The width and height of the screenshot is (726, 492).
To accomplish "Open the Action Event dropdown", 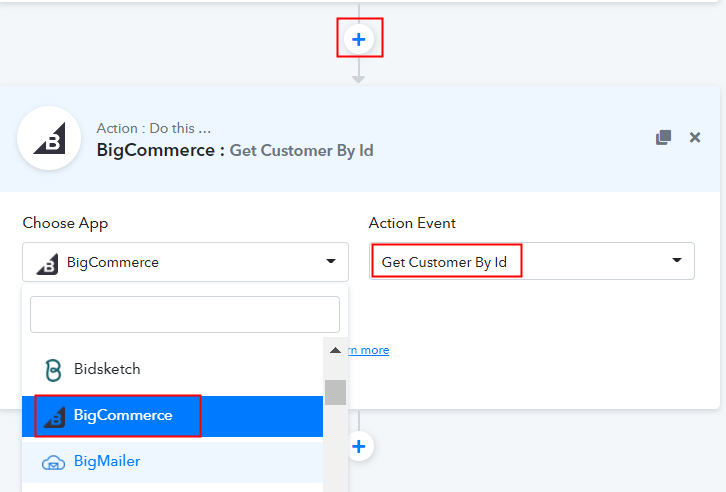I will (532, 261).
